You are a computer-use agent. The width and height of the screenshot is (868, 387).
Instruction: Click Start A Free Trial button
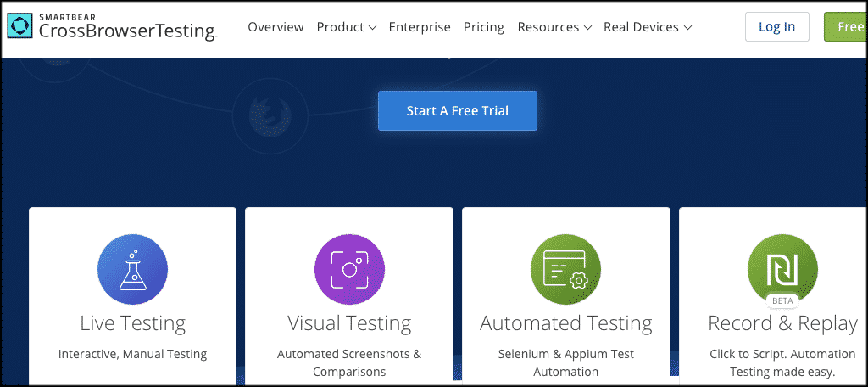(457, 111)
